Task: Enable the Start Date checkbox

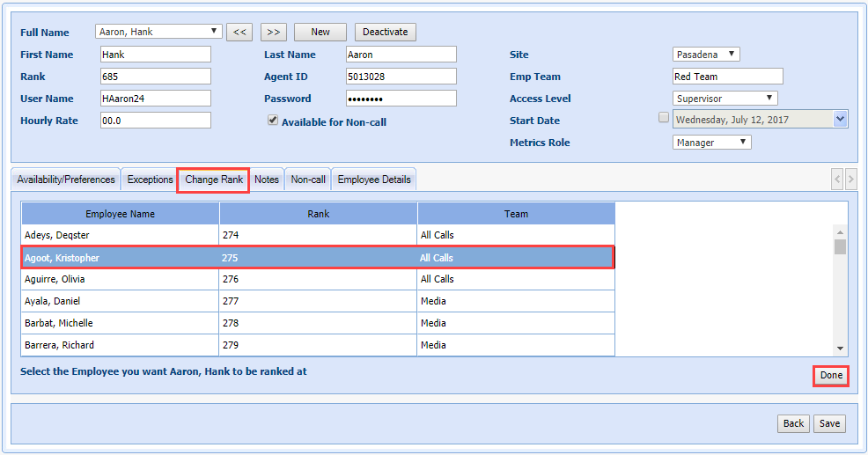Action: tap(664, 118)
